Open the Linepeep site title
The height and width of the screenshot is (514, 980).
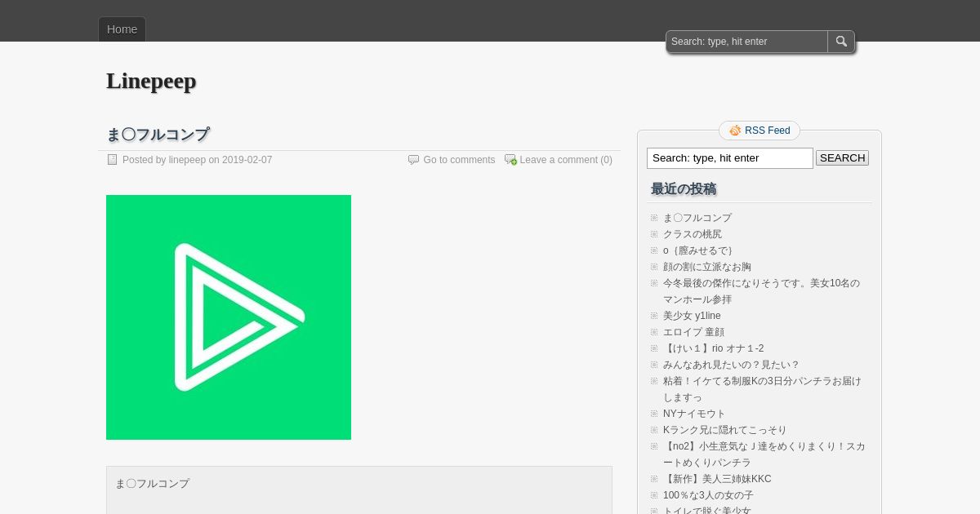tap(151, 81)
